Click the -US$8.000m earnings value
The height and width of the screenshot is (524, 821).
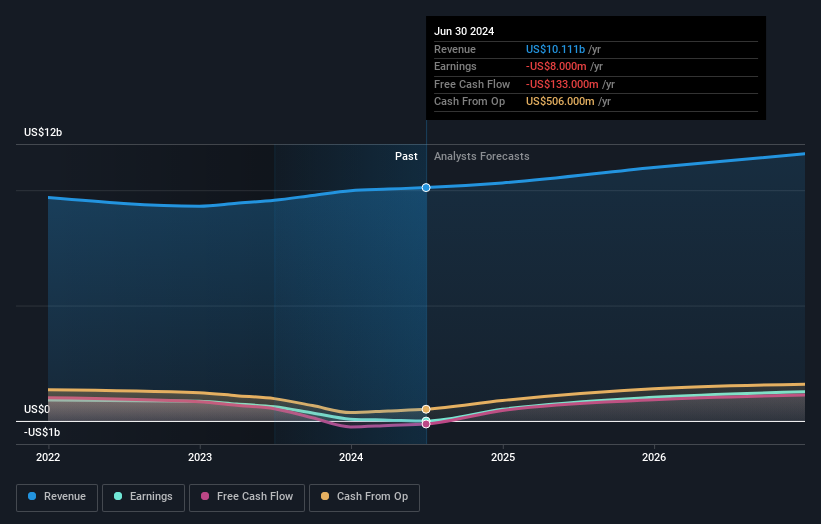pos(556,66)
